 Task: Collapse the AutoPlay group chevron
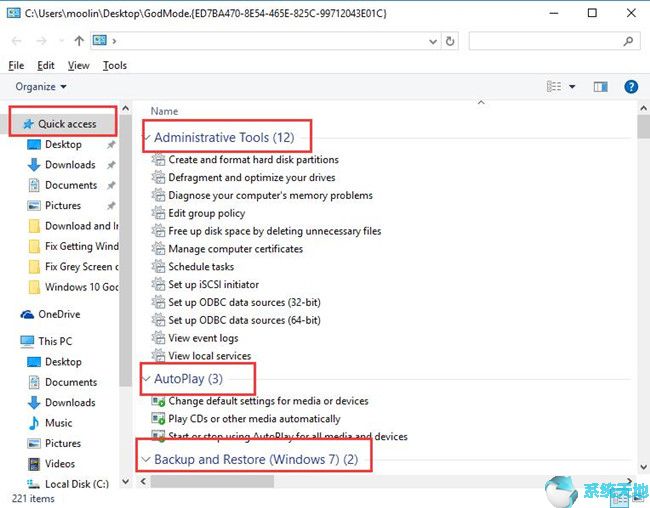click(x=147, y=379)
